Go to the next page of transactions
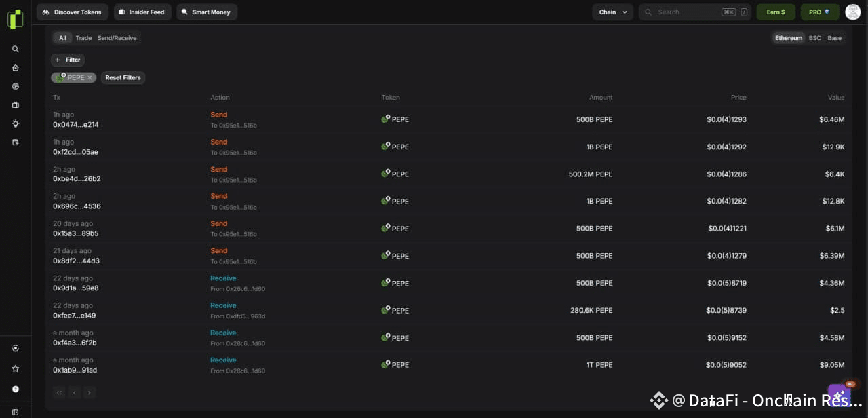868x418 pixels. click(89, 392)
